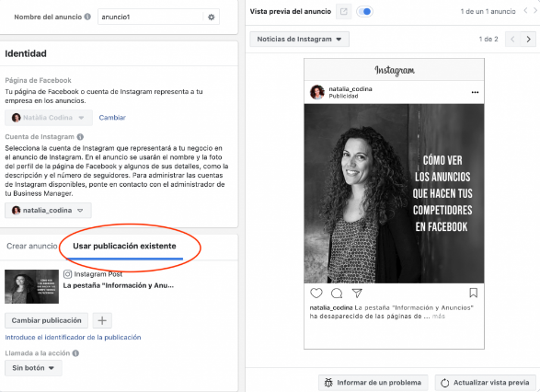Open Noticias de Instagram placement dropdown
The image size is (540, 392).
299,39
